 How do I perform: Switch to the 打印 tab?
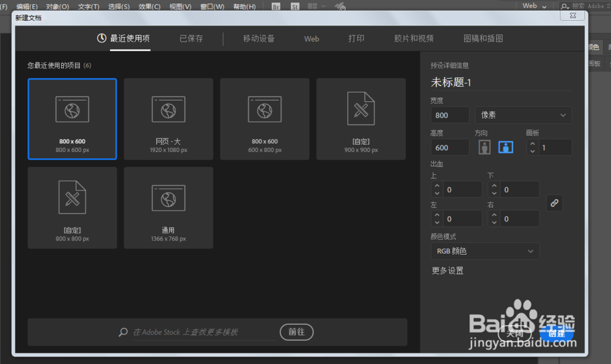click(x=356, y=38)
